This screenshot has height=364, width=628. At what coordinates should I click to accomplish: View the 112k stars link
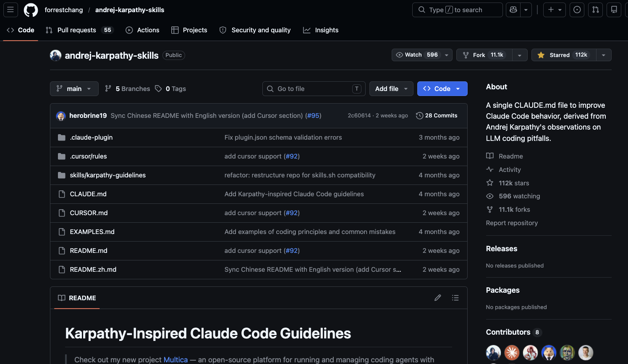pyautogui.click(x=508, y=183)
